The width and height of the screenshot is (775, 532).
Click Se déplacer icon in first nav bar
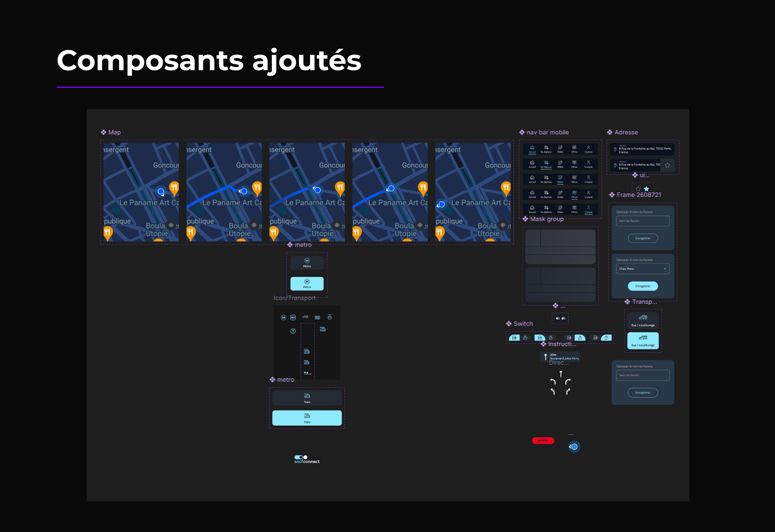[x=546, y=148]
